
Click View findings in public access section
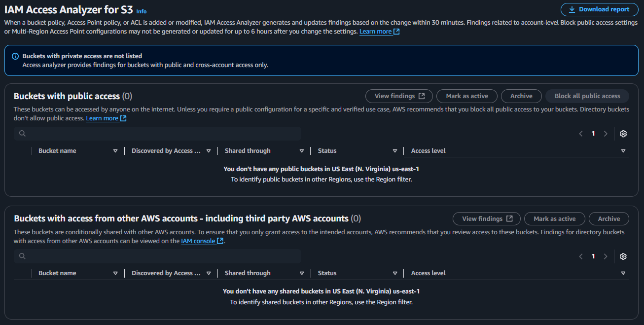(399, 96)
